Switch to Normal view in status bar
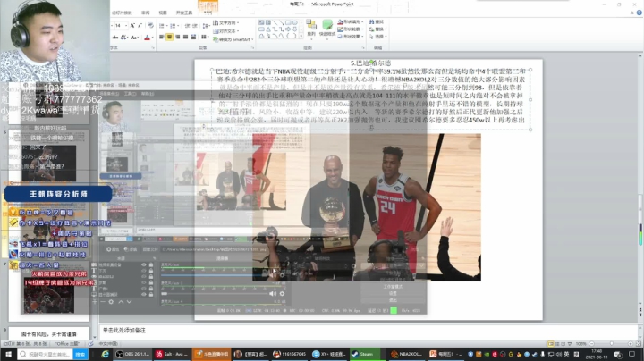The image size is (644, 361). pyautogui.click(x=550, y=343)
